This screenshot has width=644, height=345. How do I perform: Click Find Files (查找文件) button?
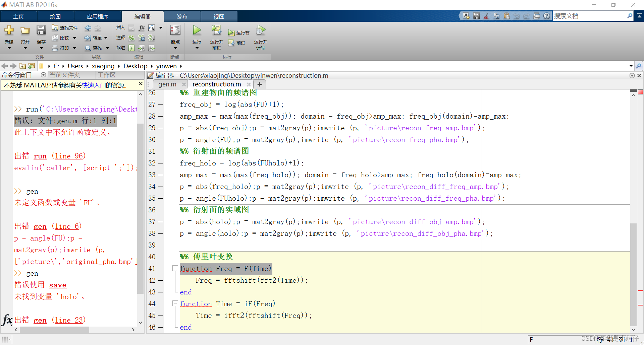pyautogui.click(x=64, y=28)
